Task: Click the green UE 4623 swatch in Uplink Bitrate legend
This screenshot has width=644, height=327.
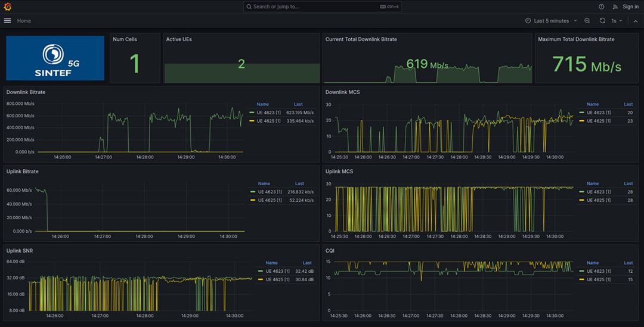Action: click(x=252, y=192)
